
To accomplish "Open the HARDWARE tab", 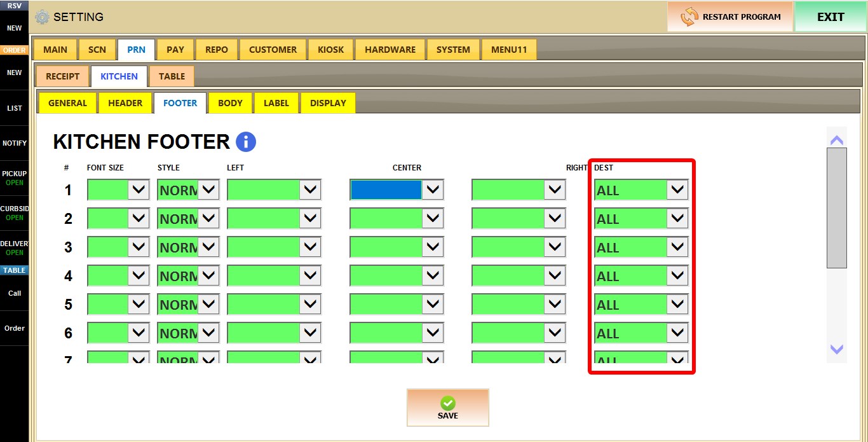I will coord(390,50).
